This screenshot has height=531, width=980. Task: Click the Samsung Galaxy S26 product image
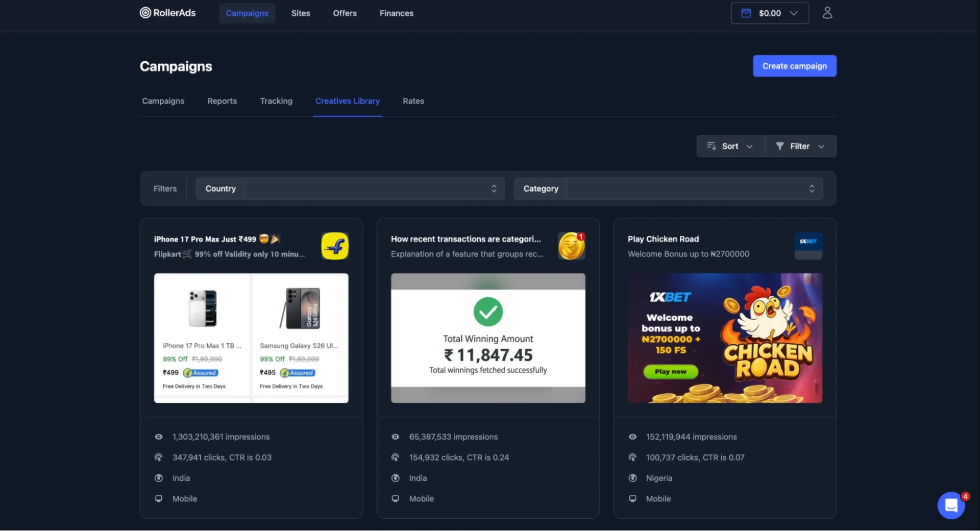pos(300,308)
